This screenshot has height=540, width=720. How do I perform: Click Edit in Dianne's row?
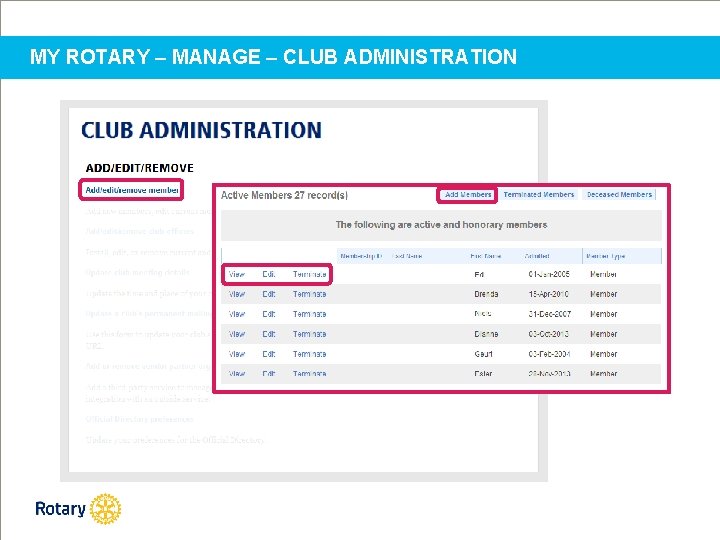tap(269, 334)
